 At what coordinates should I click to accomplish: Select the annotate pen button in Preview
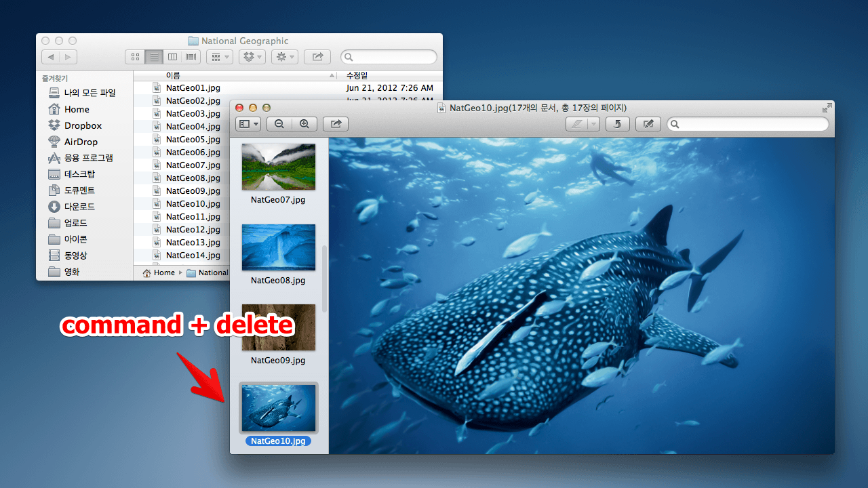(578, 124)
